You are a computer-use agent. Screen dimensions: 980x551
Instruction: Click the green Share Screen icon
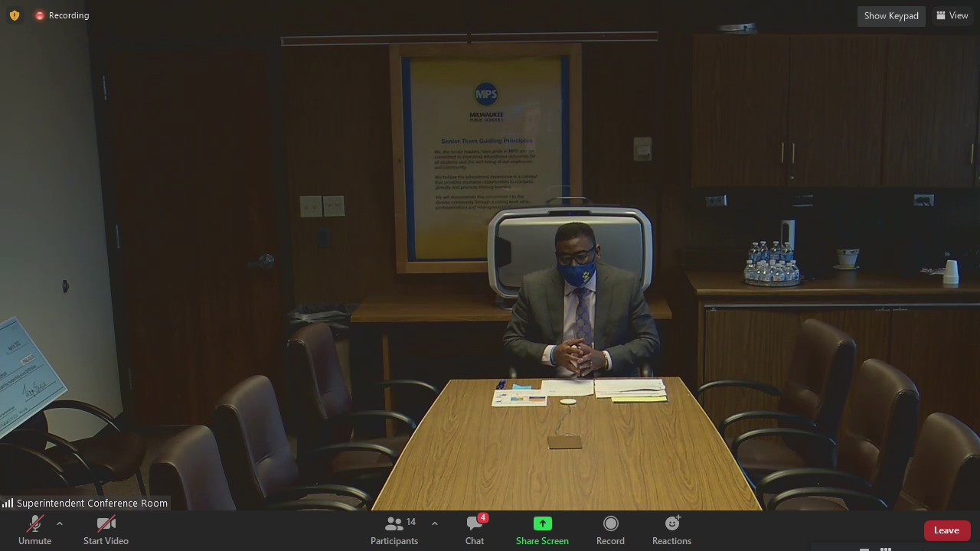click(542, 523)
